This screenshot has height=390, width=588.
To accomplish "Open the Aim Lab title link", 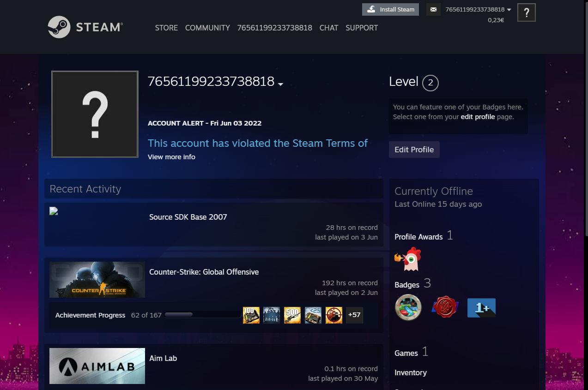I will (x=163, y=358).
